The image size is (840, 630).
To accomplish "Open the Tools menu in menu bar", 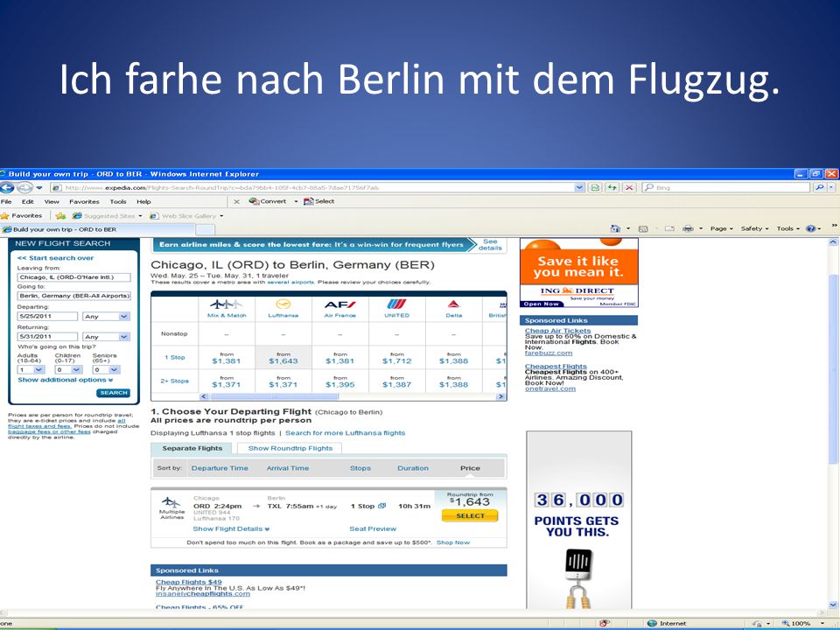I will (x=118, y=202).
